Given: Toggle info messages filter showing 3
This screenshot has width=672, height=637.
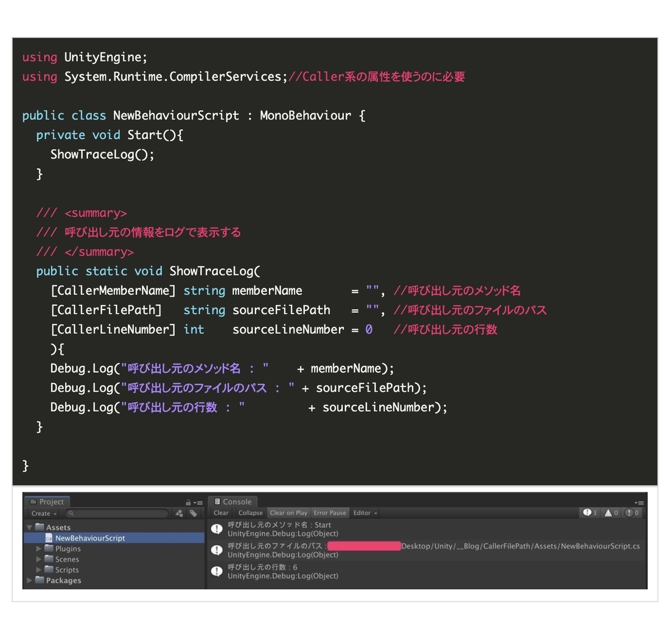Looking at the screenshot, I should [x=590, y=513].
